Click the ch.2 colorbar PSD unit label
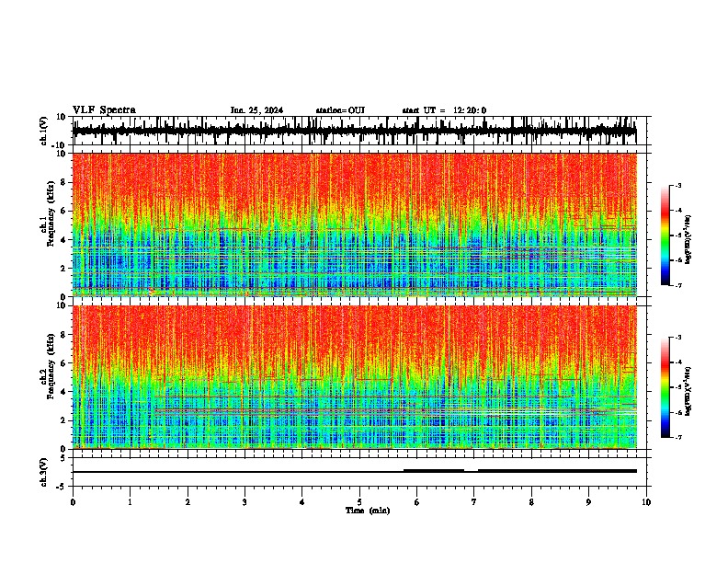728x563 pixels. point(688,391)
